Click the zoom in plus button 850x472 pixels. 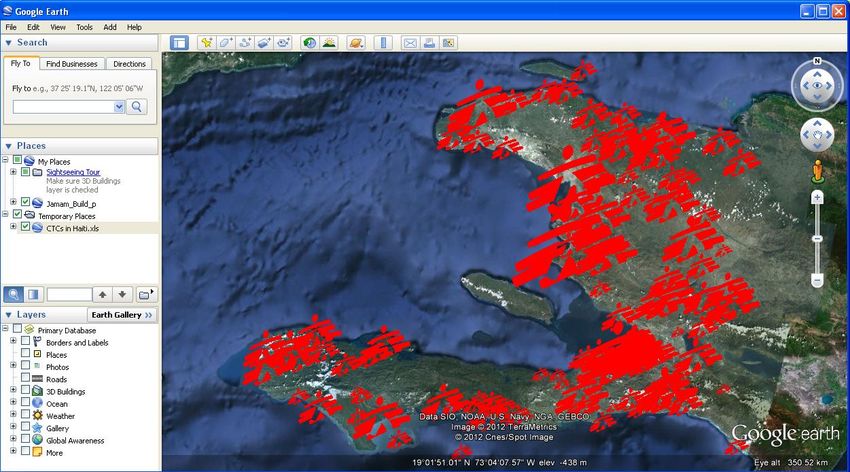coord(817,197)
